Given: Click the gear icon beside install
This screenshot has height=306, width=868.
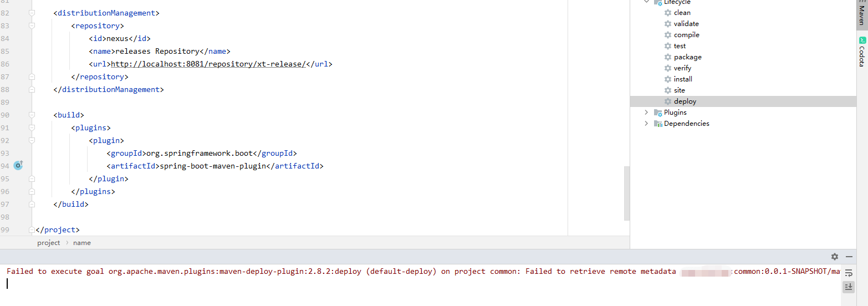Looking at the screenshot, I should [x=668, y=79].
